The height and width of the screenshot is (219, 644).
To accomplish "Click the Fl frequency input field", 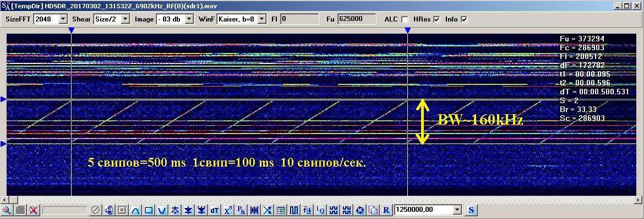I will coord(299,19).
